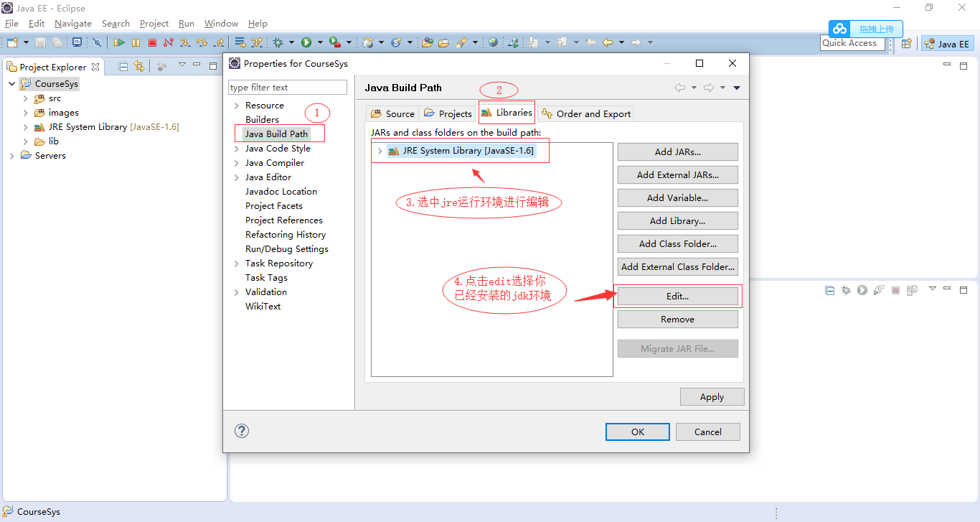This screenshot has width=980, height=522.
Task: Click the Open Type folder icon
Action: (427, 42)
